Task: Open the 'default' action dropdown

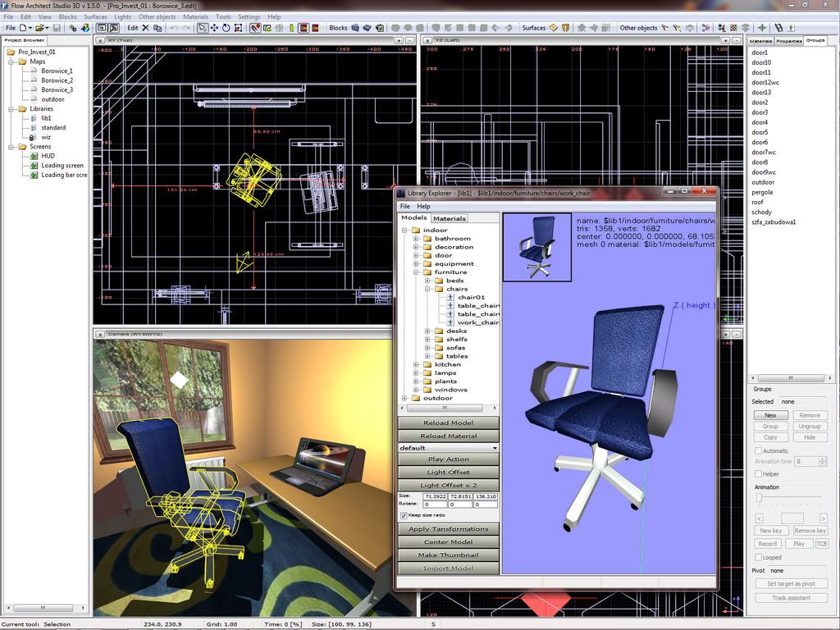Action: 449,447
